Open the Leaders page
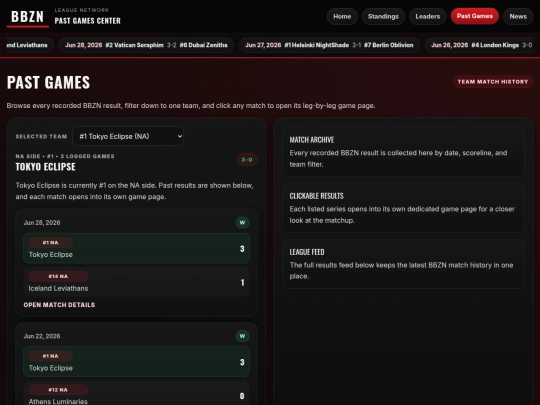The height and width of the screenshot is (405, 540). [x=427, y=17]
